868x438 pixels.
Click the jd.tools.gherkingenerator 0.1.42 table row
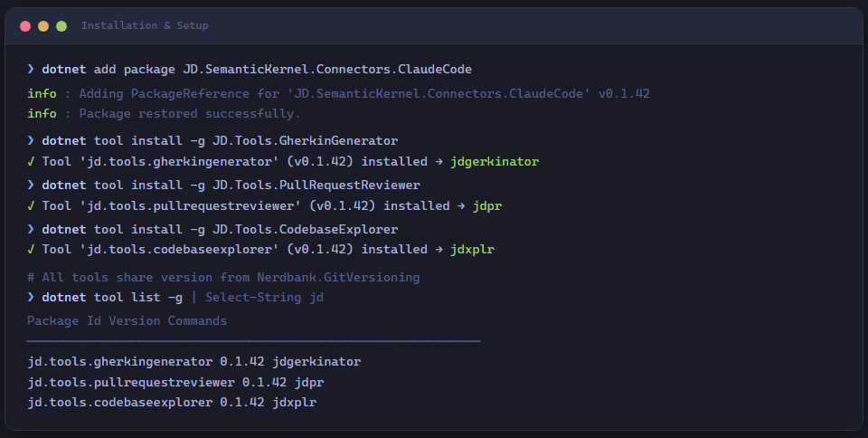pos(194,362)
